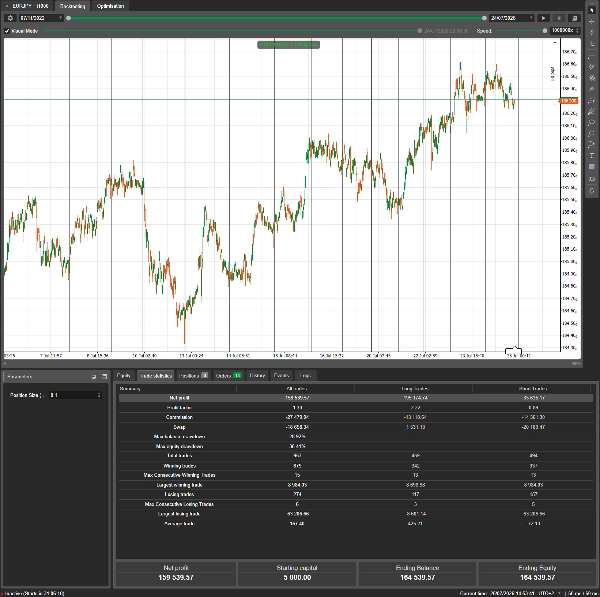Click the Long trades column header
Viewport: 600px width, 597px height.
tap(415, 389)
